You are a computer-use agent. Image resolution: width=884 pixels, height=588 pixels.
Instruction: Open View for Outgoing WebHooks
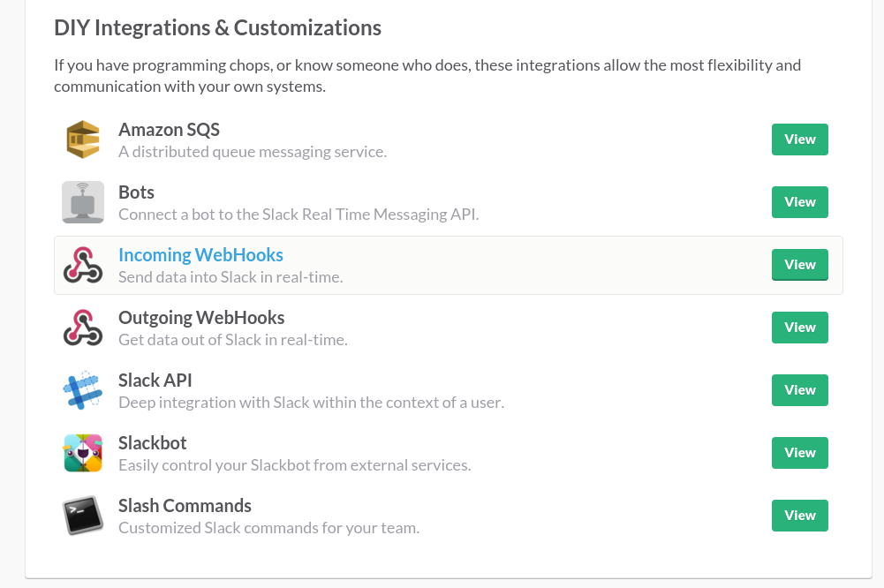click(799, 327)
